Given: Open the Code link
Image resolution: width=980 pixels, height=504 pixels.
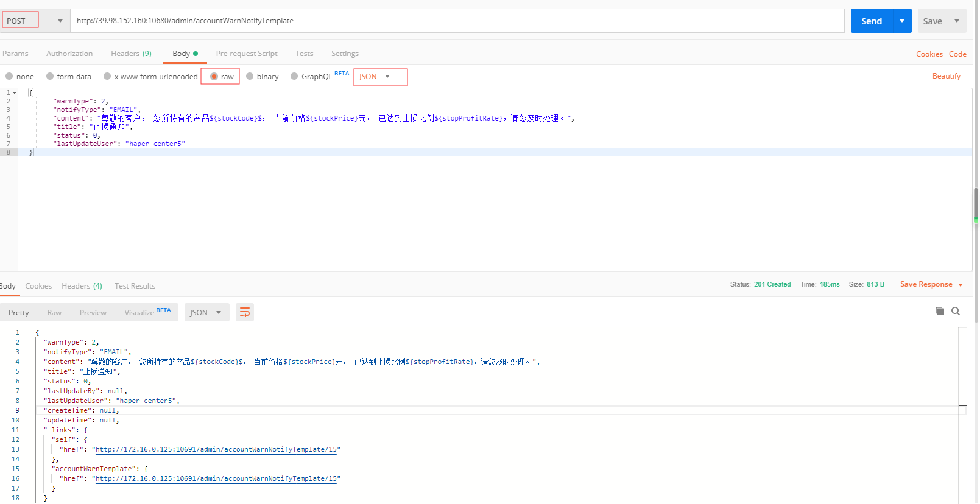Looking at the screenshot, I should [957, 54].
